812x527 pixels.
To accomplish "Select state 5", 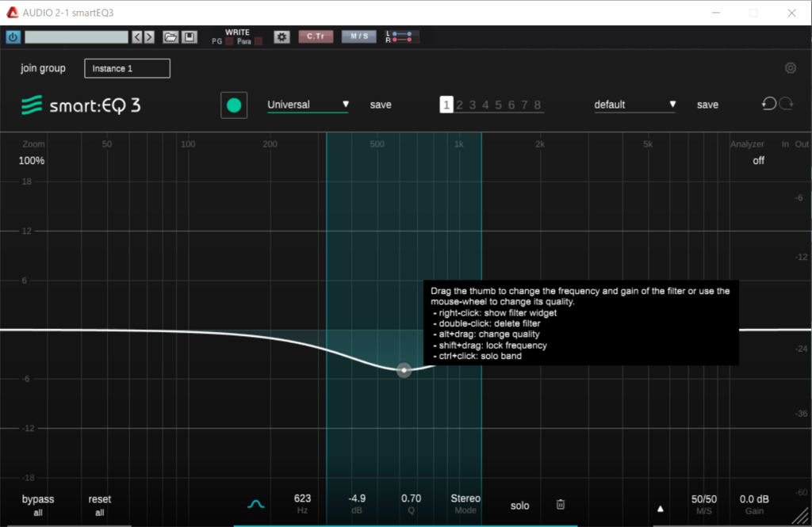I will tap(498, 105).
